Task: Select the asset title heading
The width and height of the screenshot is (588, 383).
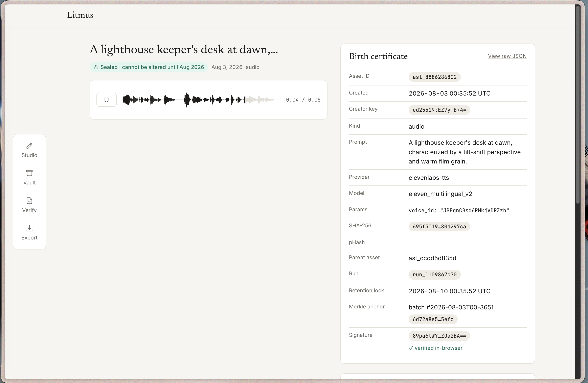Action: (184, 49)
